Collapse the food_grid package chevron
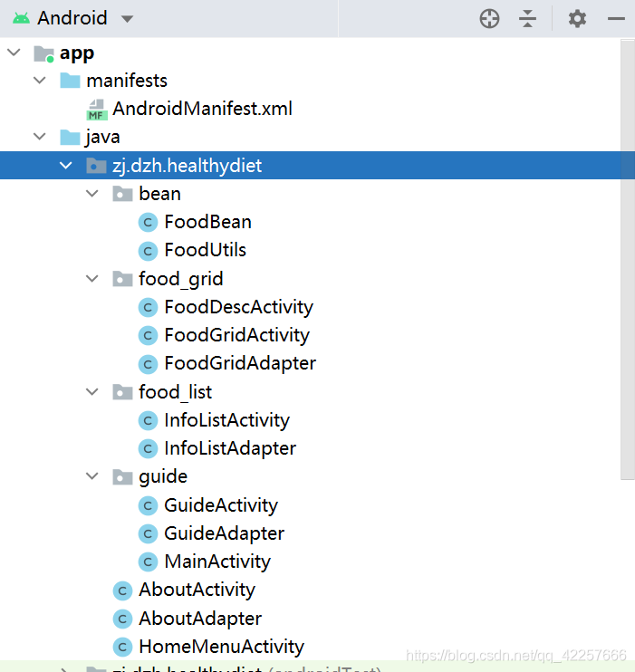Image resolution: width=635 pixels, height=672 pixels. pyautogui.click(x=92, y=279)
